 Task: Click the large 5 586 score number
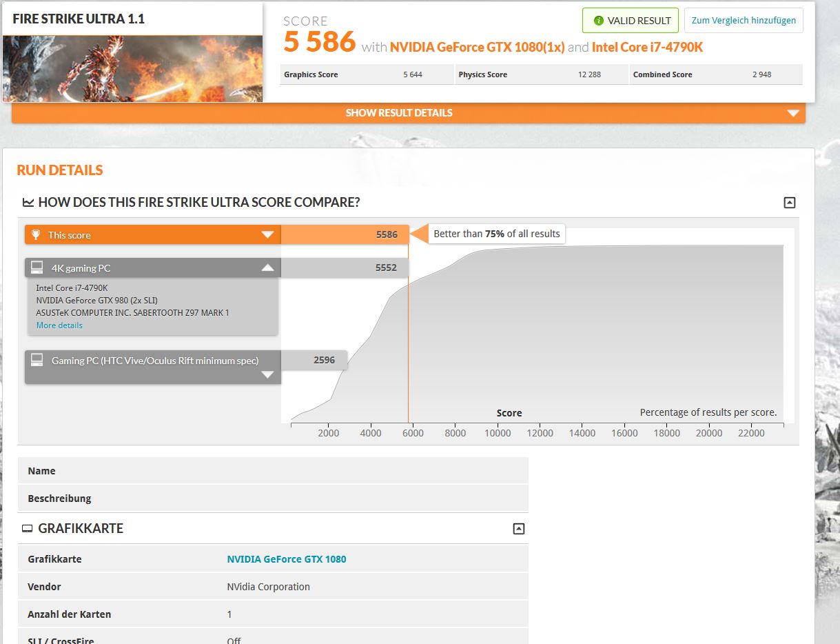pos(320,43)
